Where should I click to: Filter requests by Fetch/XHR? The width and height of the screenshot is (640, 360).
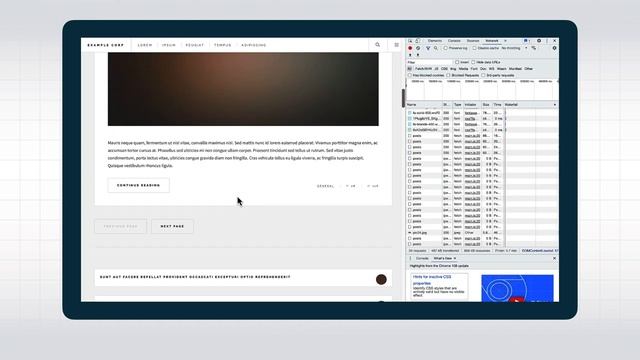pos(423,69)
